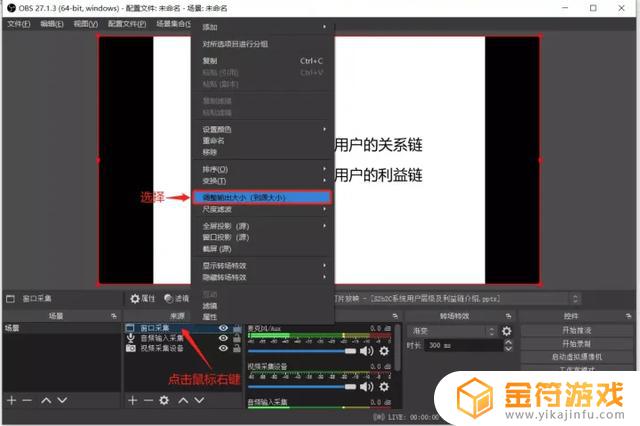This screenshot has width=640, height=426.
Task: Expand the 变换(T) submenu
Action: tap(262, 180)
